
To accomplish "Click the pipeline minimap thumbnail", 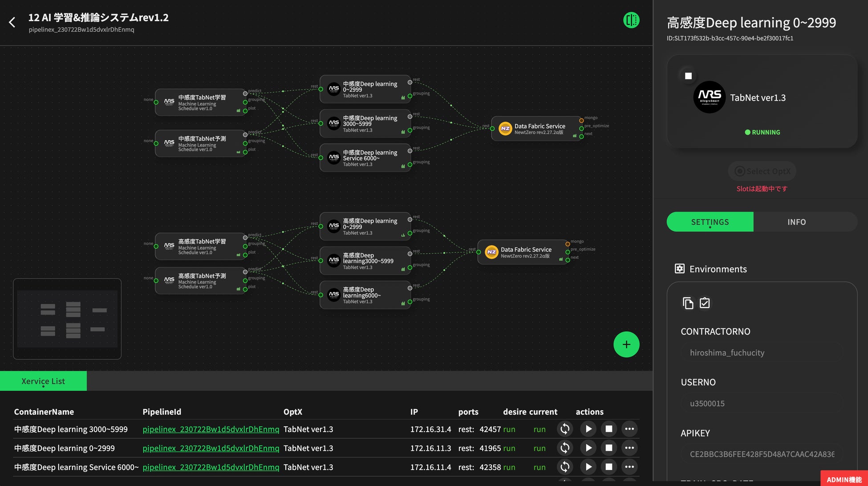I will coord(67,319).
